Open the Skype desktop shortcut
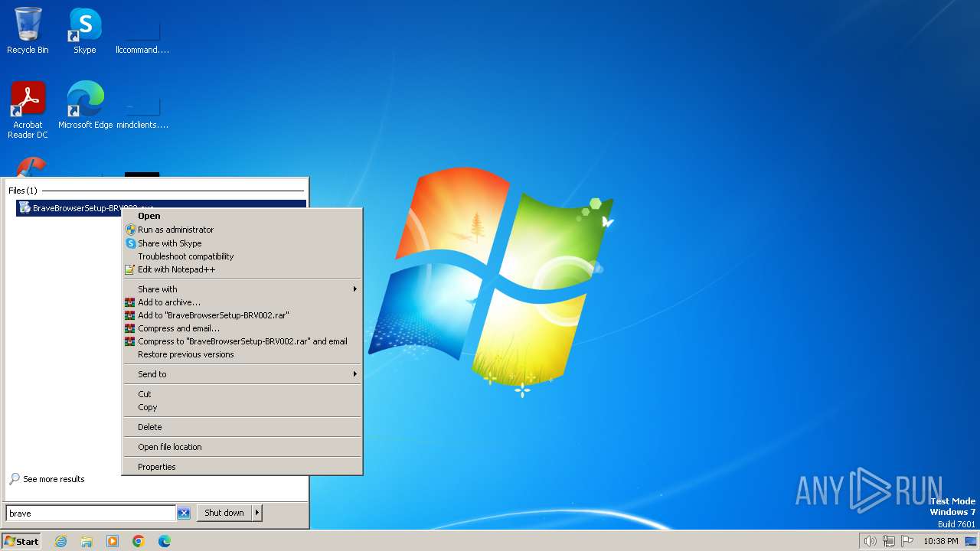Viewport: 980px width, 551px height. [x=85, y=31]
